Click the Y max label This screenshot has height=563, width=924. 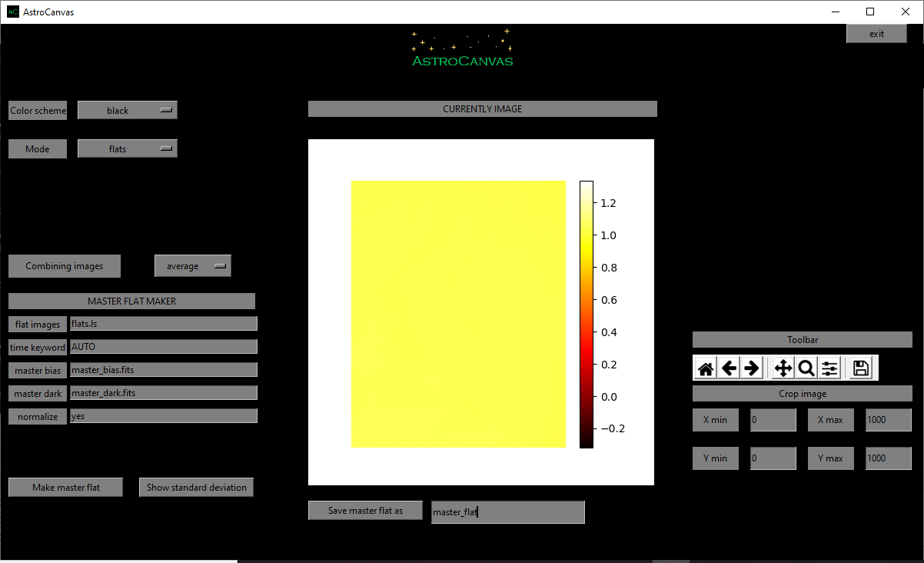point(831,458)
